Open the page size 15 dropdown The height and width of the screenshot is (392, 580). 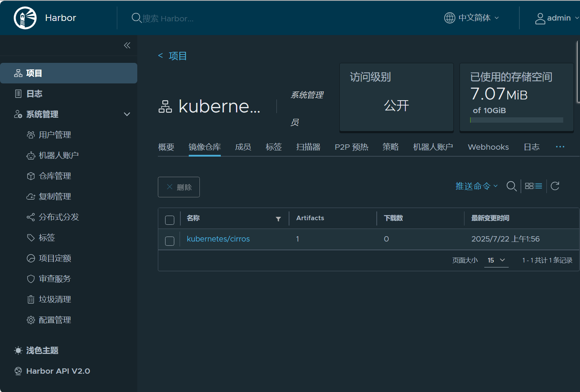point(496,260)
